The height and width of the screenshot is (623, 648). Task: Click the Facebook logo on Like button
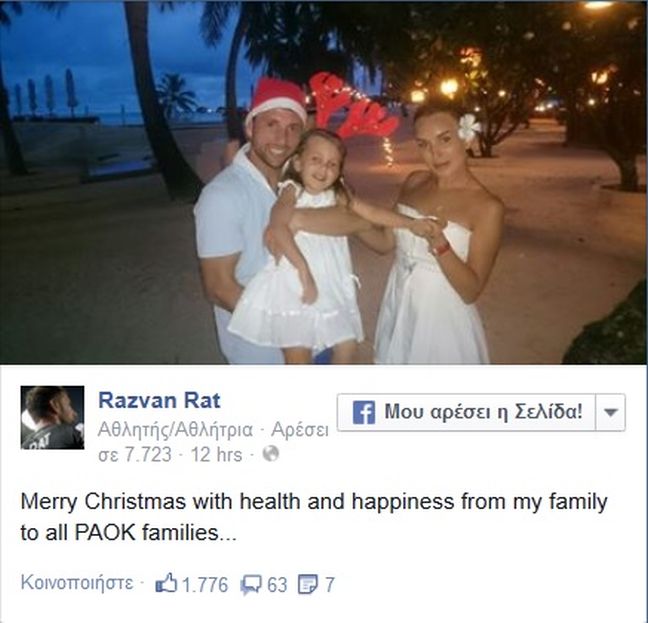pos(364,412)
